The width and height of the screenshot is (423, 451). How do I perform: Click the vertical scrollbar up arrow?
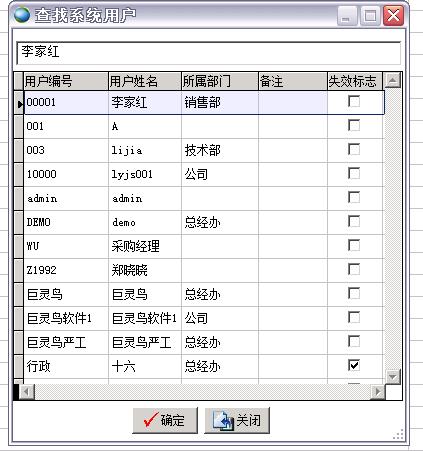coord(393,80)
